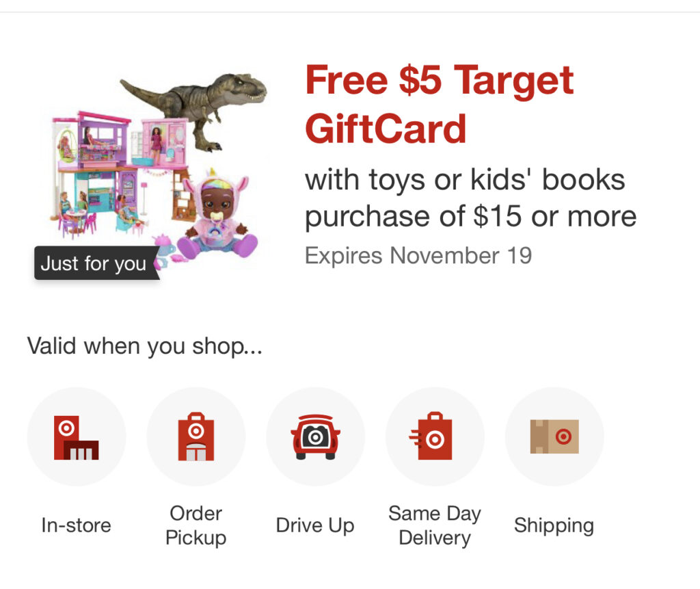The width and height of the screenshot is (700, 589).
Task: Tap the "Just for you" badge
Action: (94, 264)
